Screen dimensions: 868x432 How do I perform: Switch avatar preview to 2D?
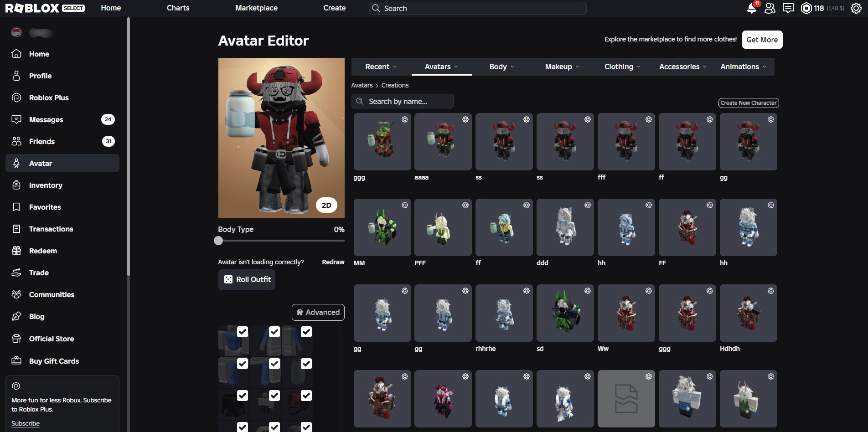point(326,205)
